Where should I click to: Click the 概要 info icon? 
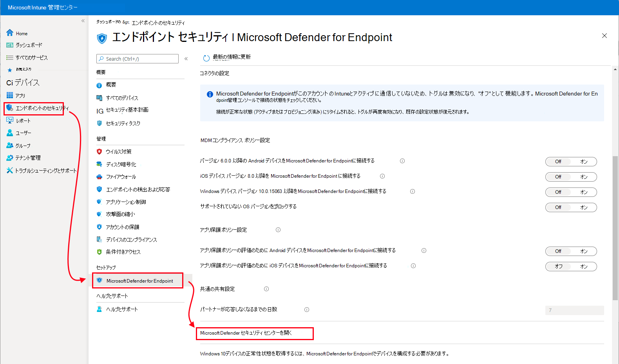[x=99, y=85]
